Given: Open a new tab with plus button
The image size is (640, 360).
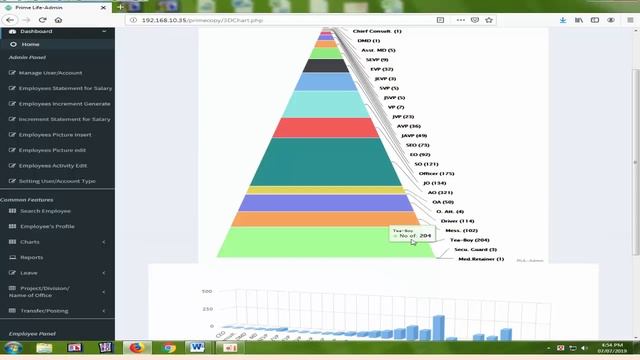Looking at the screenshot, I should click(x=120, y=7).
